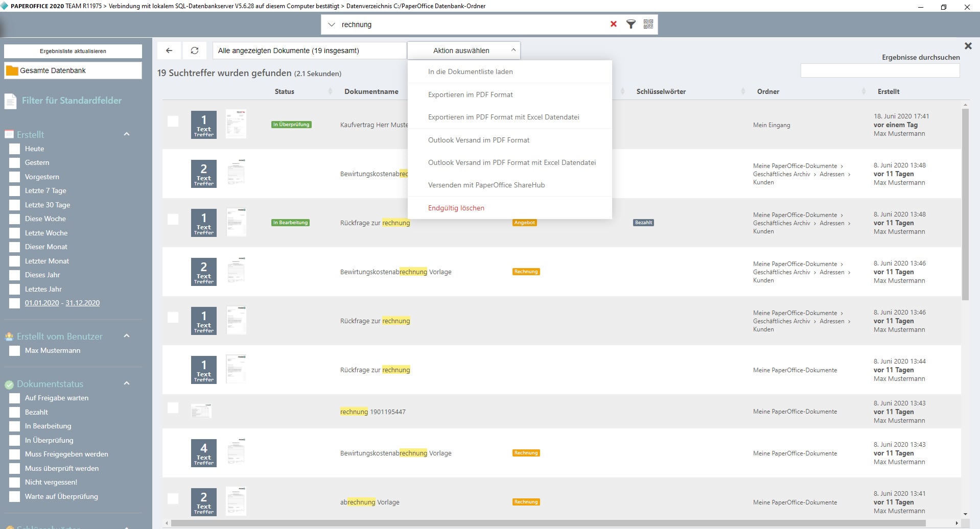Tick the Bezahlt status checkbox
The width and height of the screenshot is (980, 529).
15,412
